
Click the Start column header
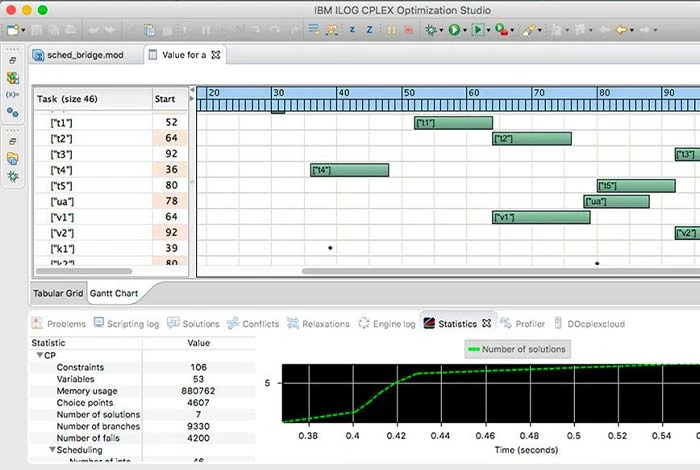165,99
